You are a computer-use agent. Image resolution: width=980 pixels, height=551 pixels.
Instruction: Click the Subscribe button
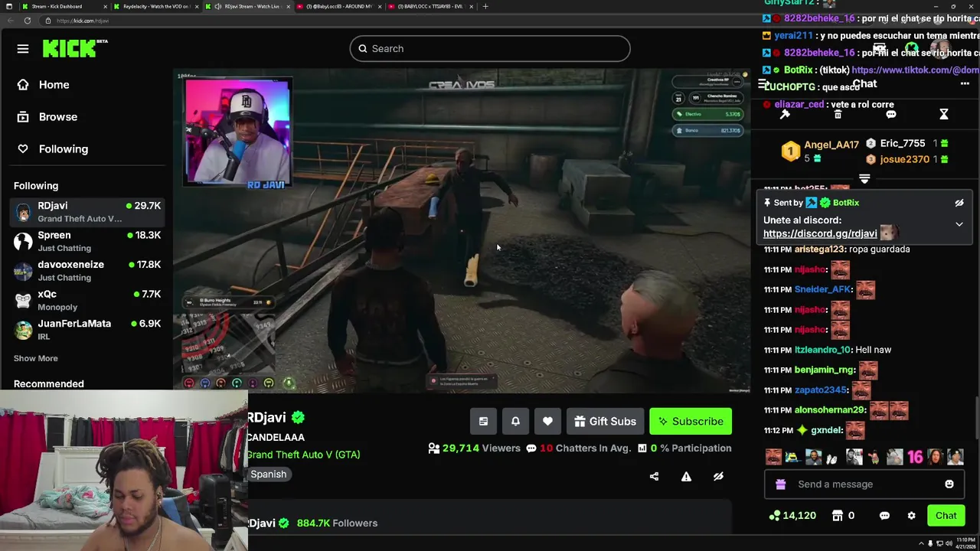(x=691, y=422)
